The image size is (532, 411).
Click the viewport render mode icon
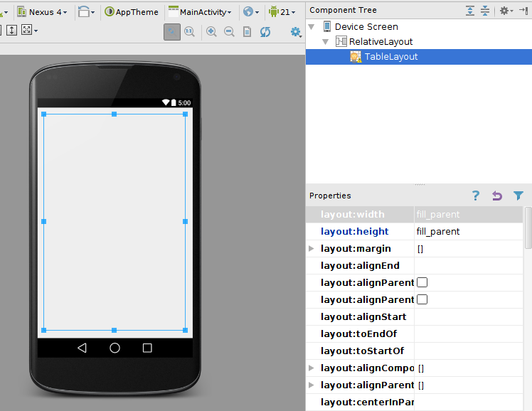click(26, 30)
